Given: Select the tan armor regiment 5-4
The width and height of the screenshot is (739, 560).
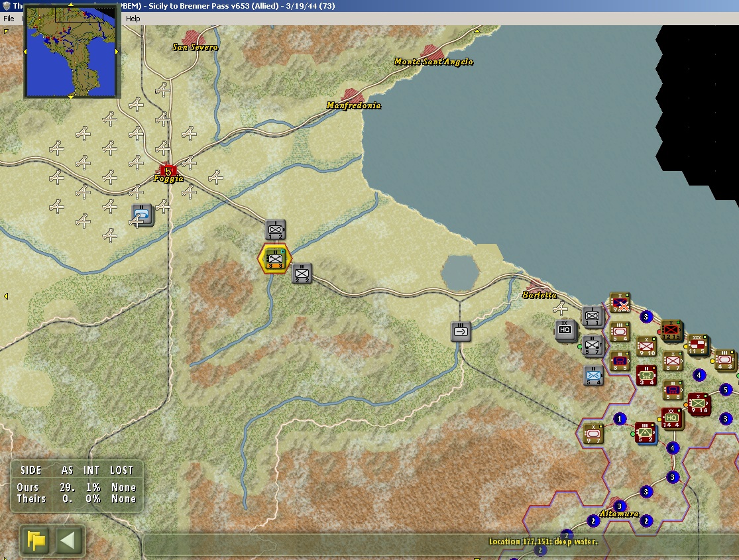Looking at the screenshot, I should [620, 332].
